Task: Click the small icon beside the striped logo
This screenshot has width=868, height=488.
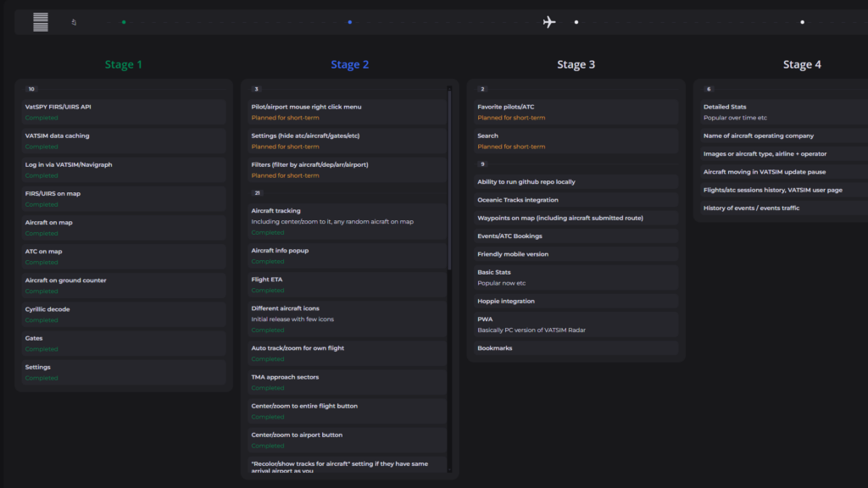Action: (x=74, y=22)
